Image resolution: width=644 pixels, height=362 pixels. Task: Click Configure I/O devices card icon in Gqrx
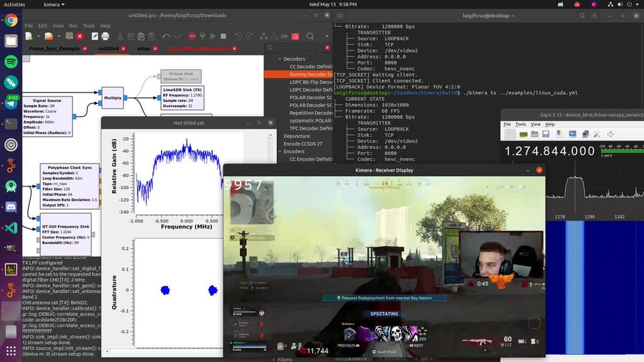(x=523, y=134)
